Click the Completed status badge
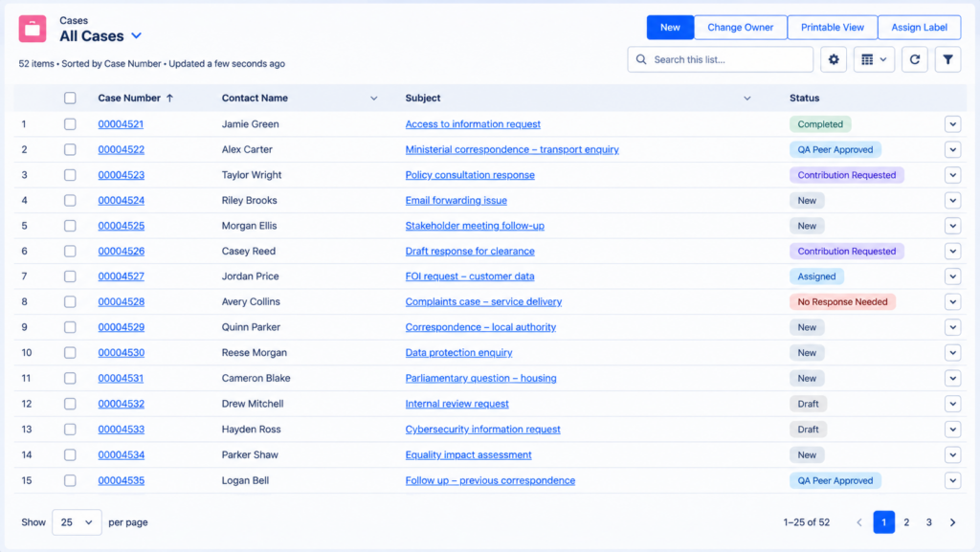Viewport: 980px width, 552px height. pos(820,124)
